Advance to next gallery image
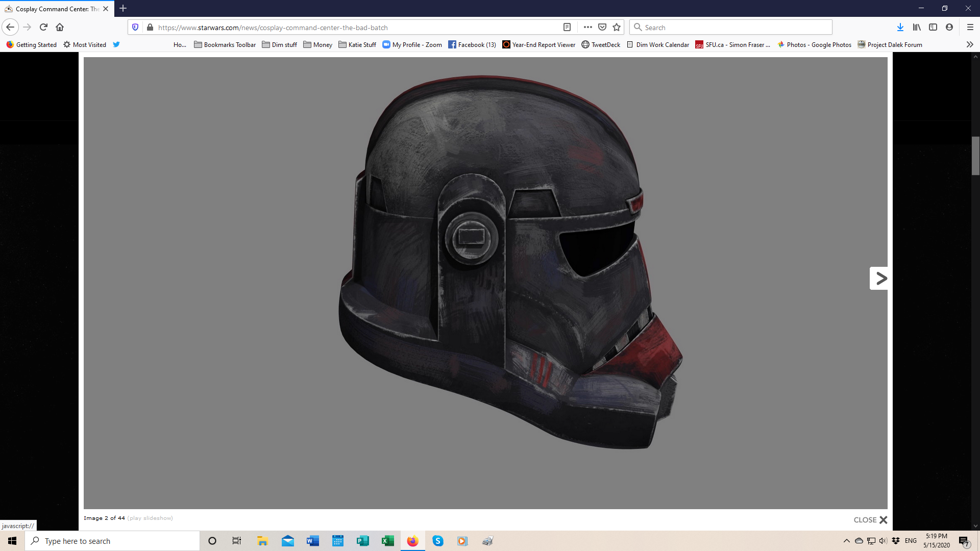 pos(879,279)
